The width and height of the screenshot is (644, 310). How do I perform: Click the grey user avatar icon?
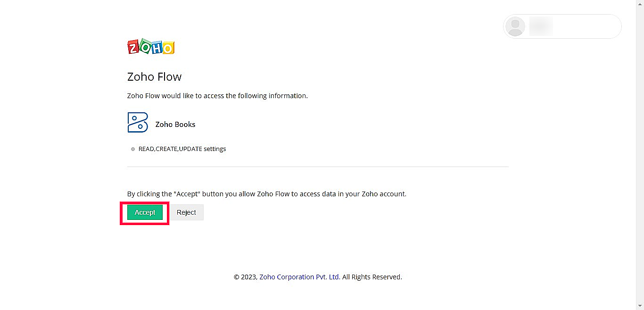(x=515, y=26)
